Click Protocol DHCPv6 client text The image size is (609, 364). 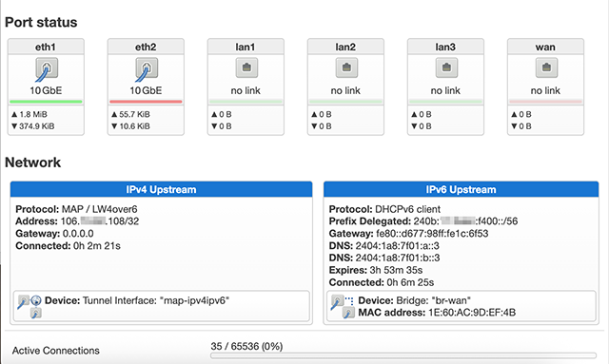384,209
